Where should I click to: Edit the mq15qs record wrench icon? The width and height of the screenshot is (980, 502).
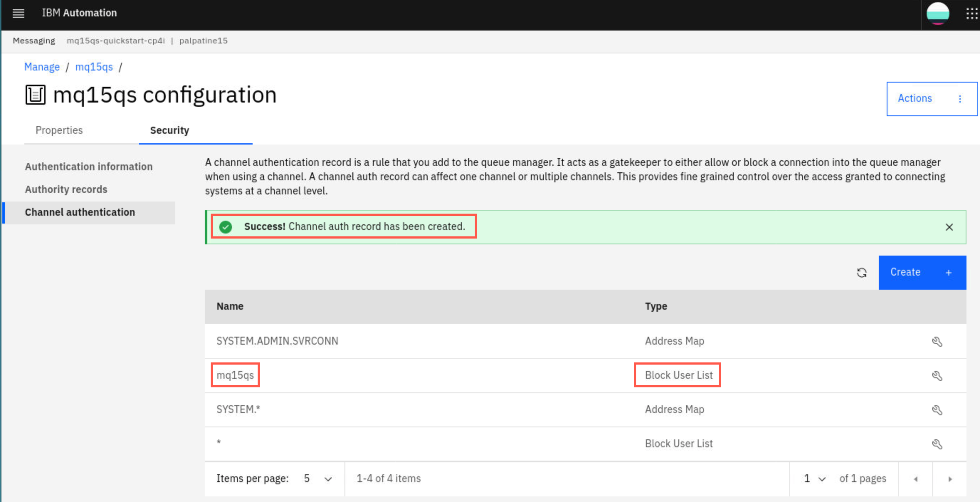(x=937, y=376)
